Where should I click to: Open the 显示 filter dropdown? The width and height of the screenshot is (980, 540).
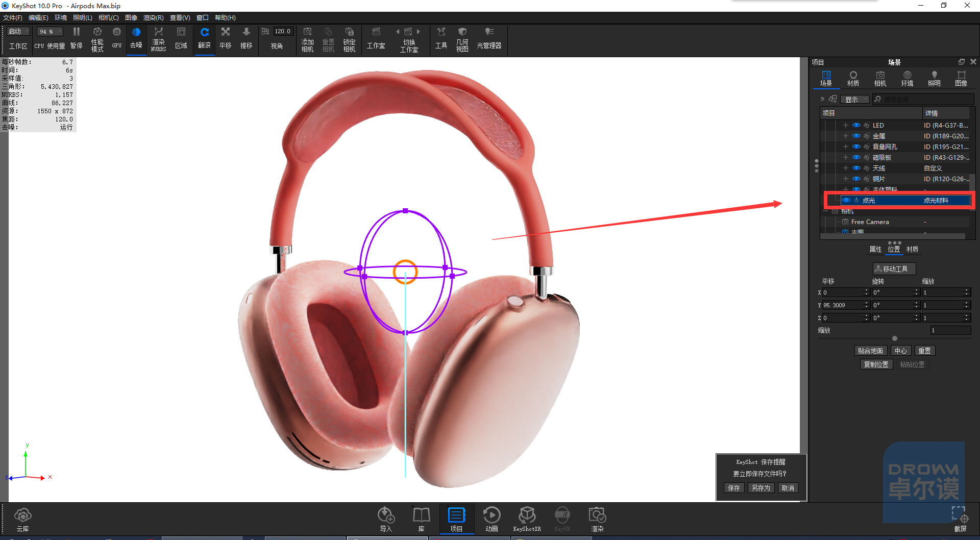854,100
